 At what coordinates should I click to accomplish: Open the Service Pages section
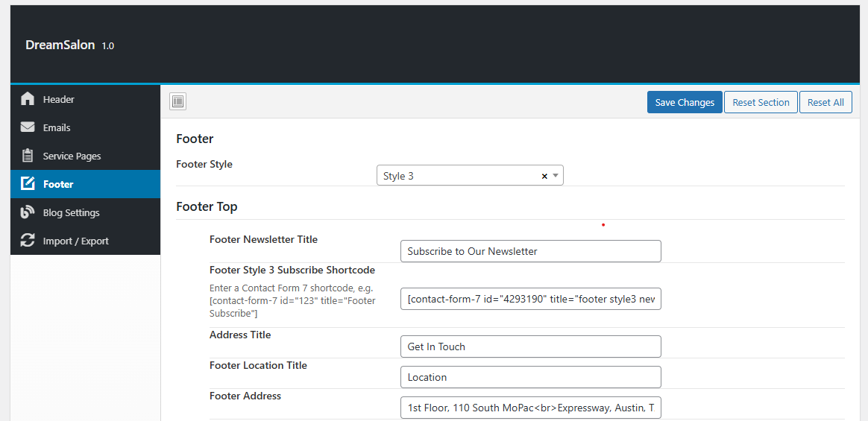click(x=85, y=156)
